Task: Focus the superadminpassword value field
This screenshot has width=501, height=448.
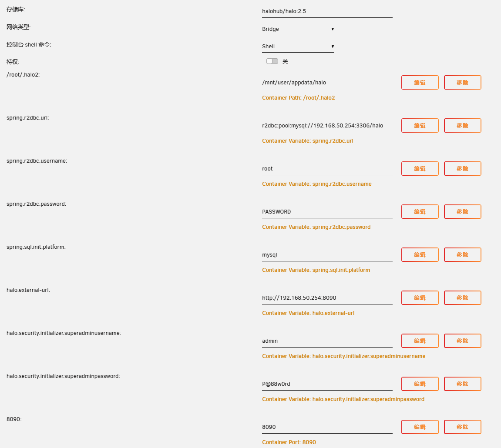Action: 327,384
